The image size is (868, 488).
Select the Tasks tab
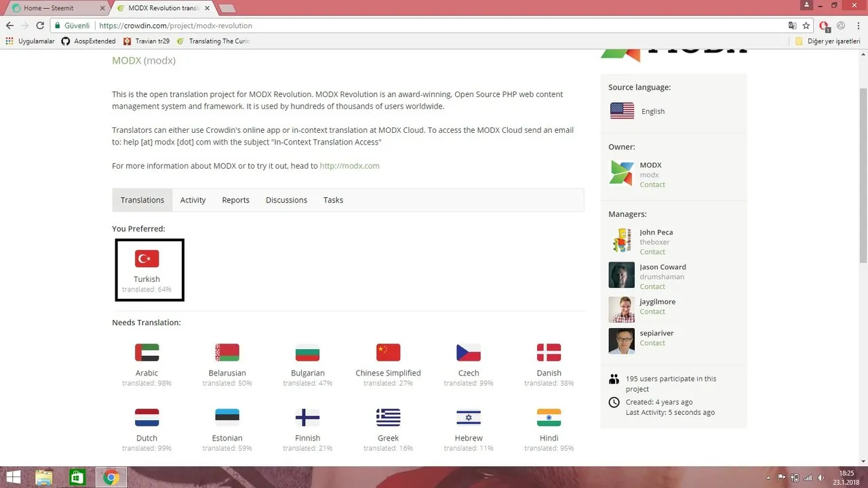point(333,200)
